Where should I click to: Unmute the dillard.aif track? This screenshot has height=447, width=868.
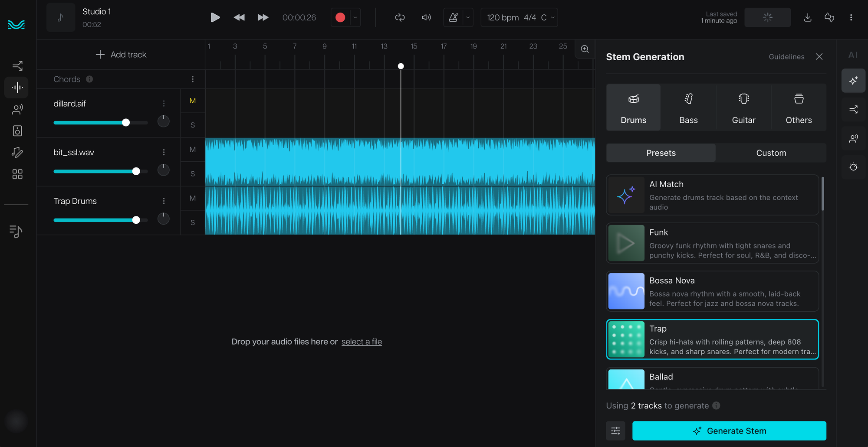point(193,101)
